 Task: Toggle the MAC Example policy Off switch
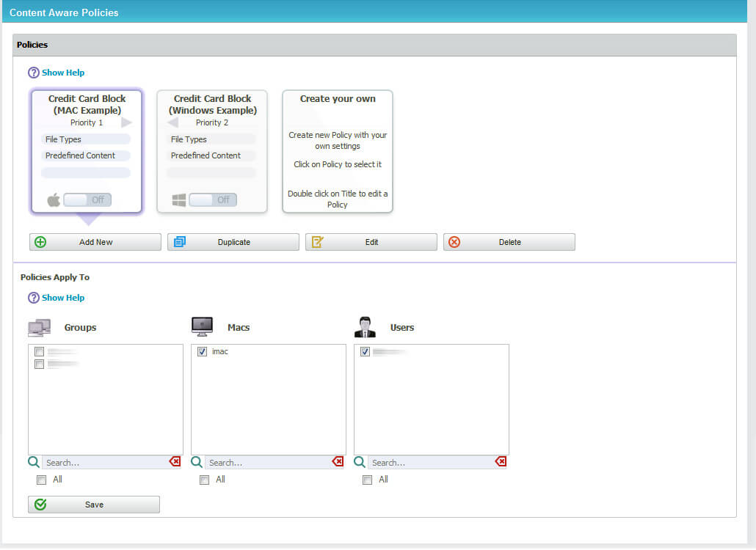click(87, 200)
